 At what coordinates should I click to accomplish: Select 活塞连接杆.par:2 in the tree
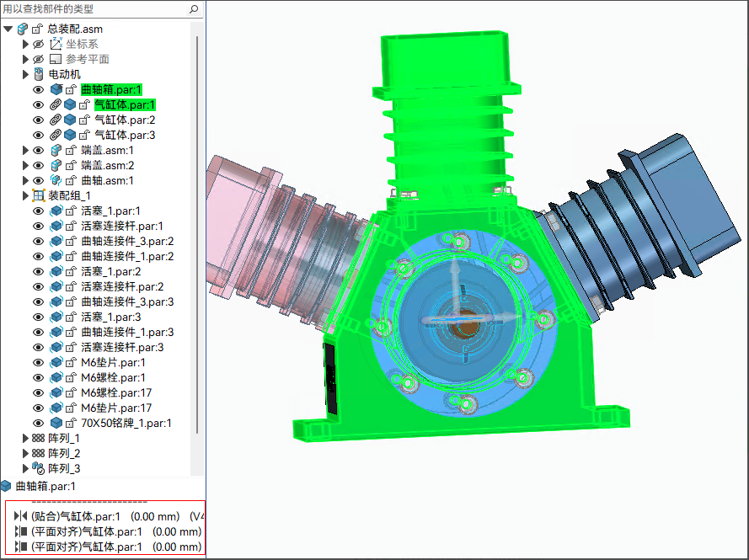coord(122,287)
